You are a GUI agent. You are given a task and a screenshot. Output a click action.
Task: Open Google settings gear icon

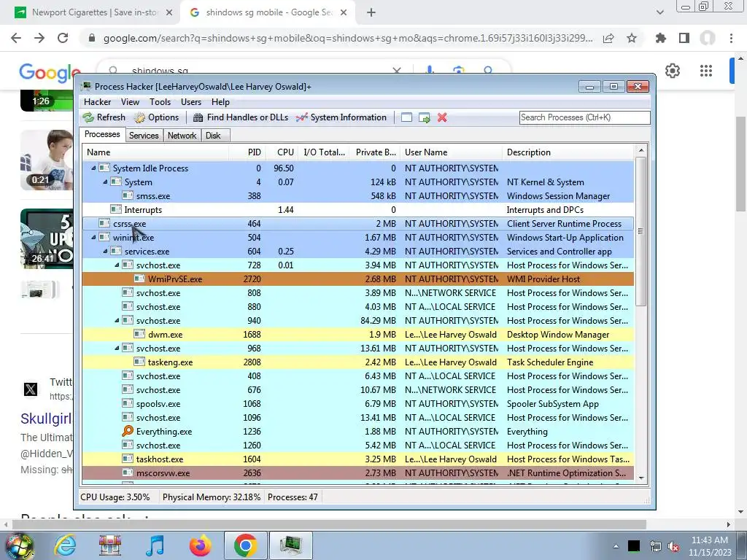[672, 71]
